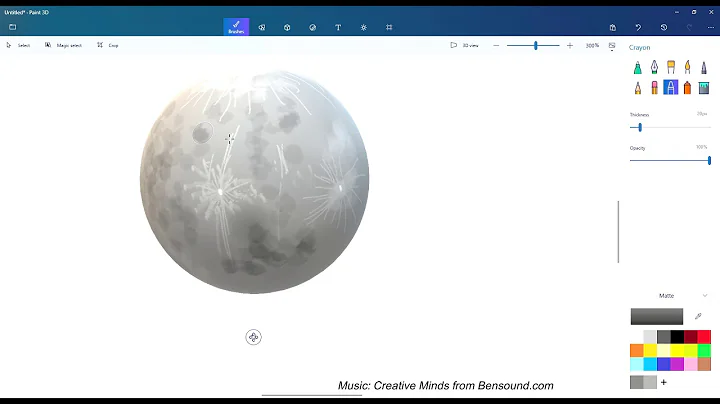Choose the pale yellow color swatch
This screenshot has height=404, width=720.
664,351
